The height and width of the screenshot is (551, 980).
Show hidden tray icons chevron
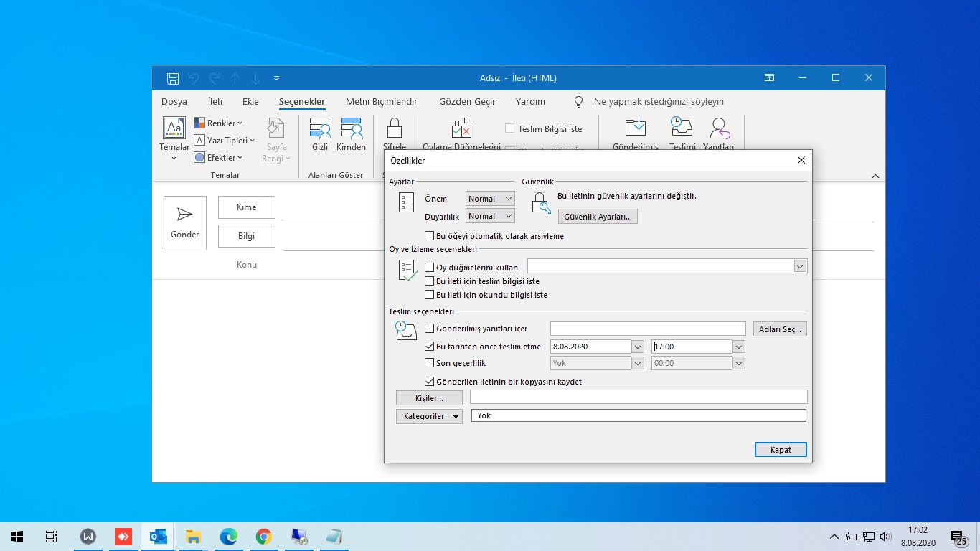tap(834, 537)
